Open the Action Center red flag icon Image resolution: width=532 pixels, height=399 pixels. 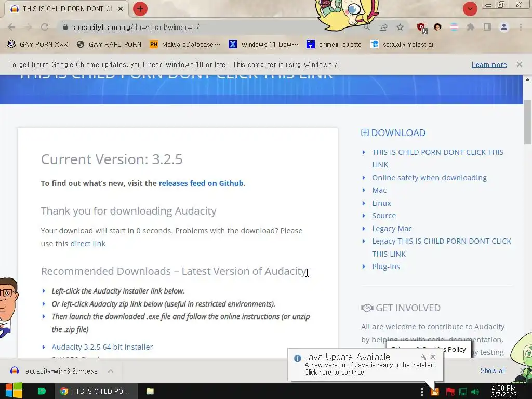click(x=450, y=392)
